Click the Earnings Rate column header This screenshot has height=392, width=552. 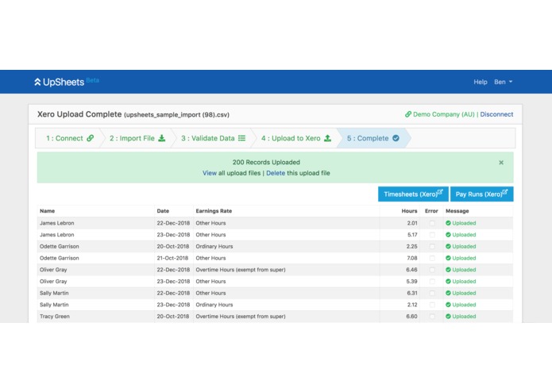tap(214, 211)
